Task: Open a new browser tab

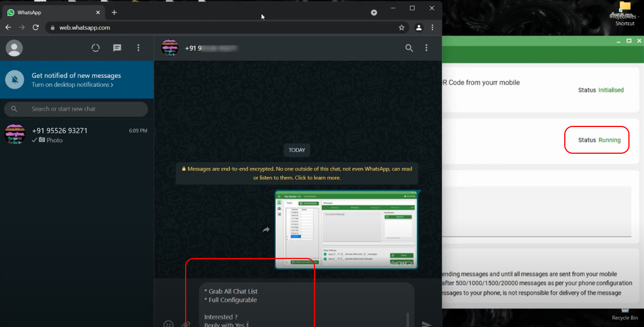Action: coord(114,12)
